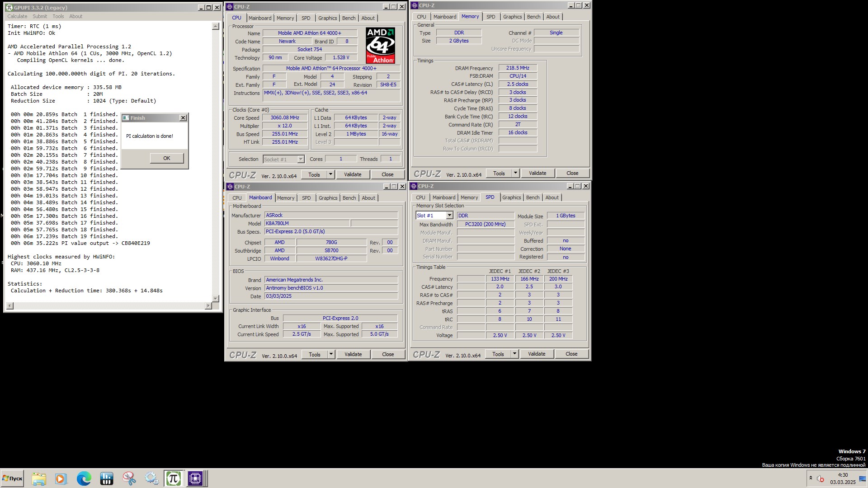Switch to GPUPI via its taskbar pi icon
Screen dimensions: 868x488
coord(174,479)
